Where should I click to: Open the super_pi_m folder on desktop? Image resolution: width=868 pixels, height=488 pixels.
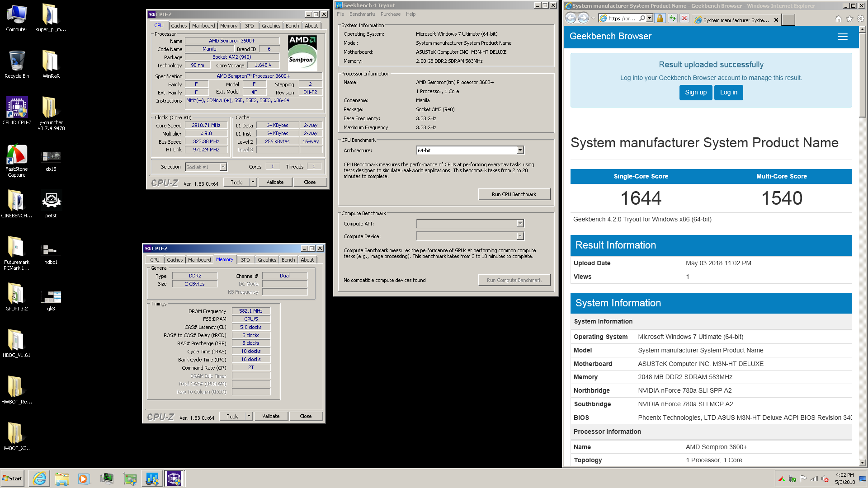click(x=51, y=18)
